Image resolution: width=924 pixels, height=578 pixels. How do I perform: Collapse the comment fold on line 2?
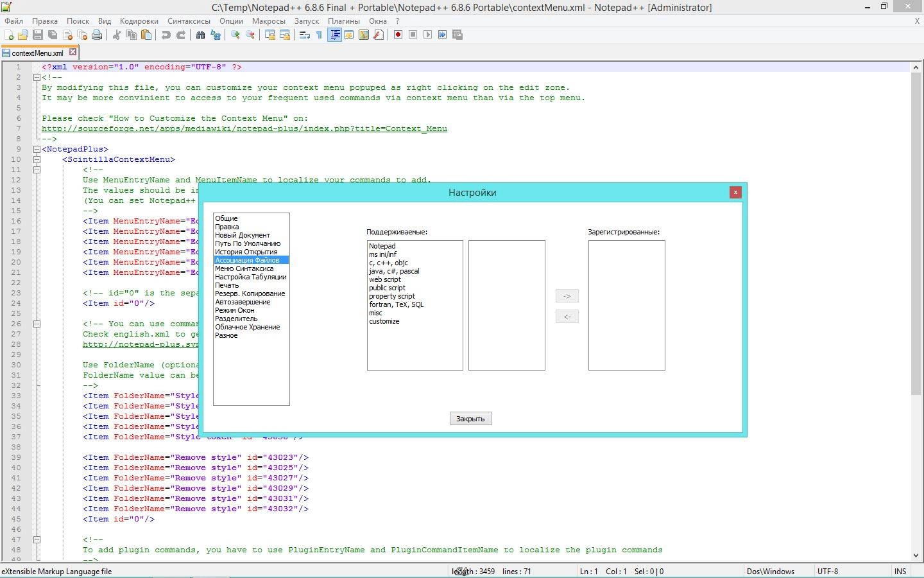point(37,77)
